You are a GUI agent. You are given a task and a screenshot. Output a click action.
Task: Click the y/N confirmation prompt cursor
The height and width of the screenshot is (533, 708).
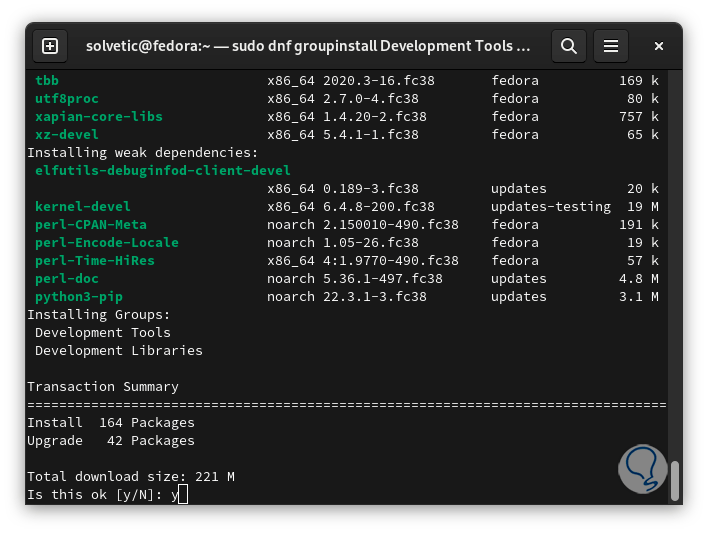pyautogui.click(x=183, y=494)
